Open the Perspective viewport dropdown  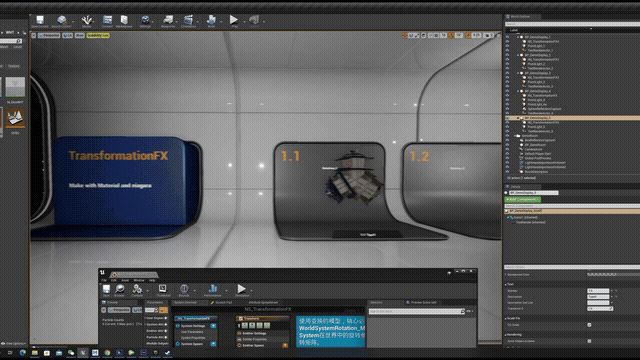pyautogui.click(x=49, y=36)
